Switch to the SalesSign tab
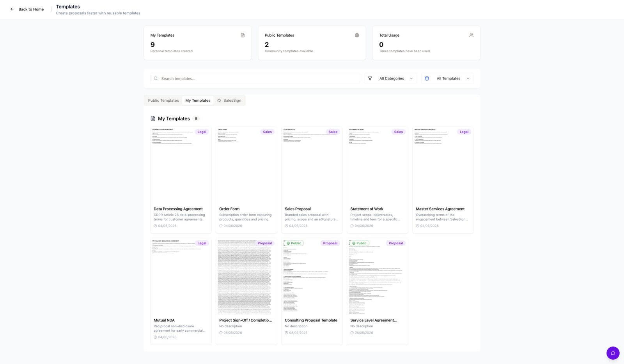 pyautogui.click(x=229, y=101)
